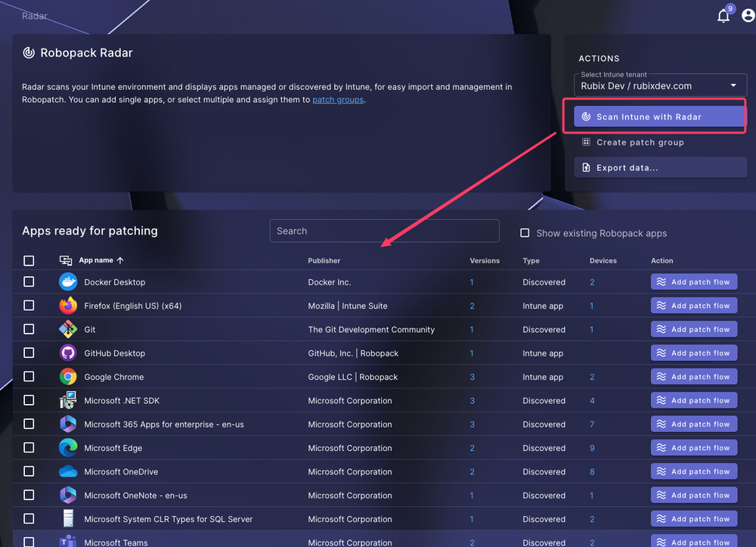
Task: Open the user account profile icon
Action: [748, 16]
